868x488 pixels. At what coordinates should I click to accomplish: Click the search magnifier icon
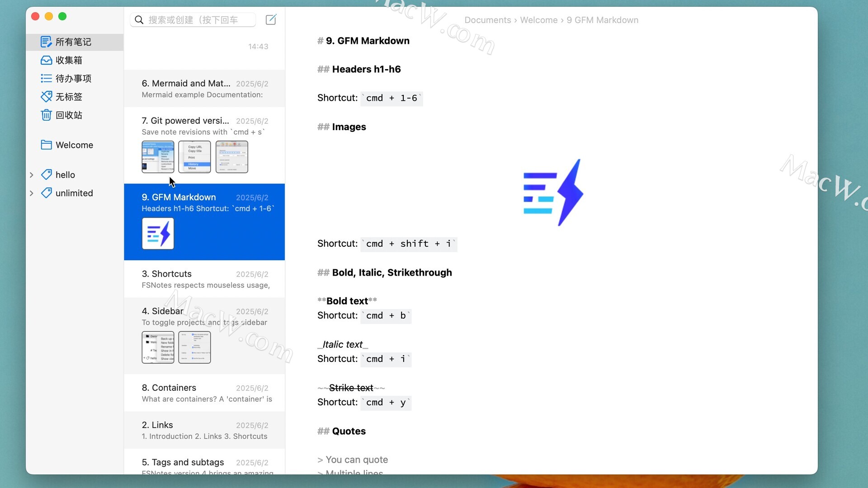[139, 20]
